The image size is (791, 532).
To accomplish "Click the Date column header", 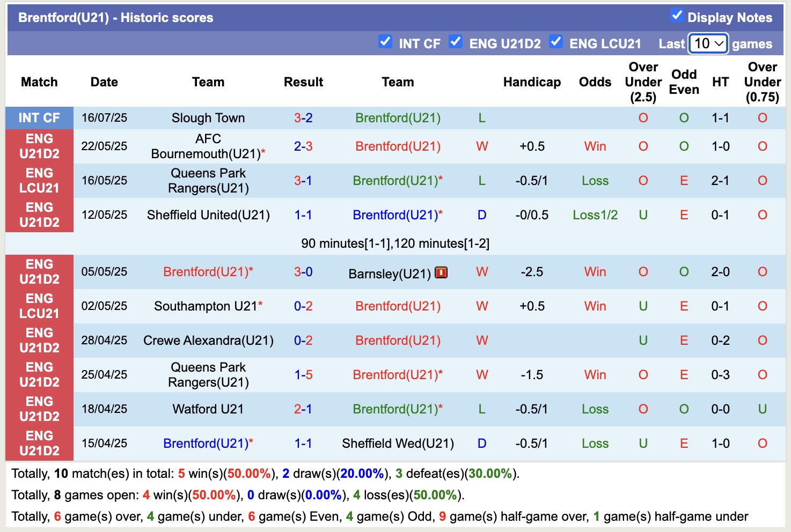I will tap(104, 82).
